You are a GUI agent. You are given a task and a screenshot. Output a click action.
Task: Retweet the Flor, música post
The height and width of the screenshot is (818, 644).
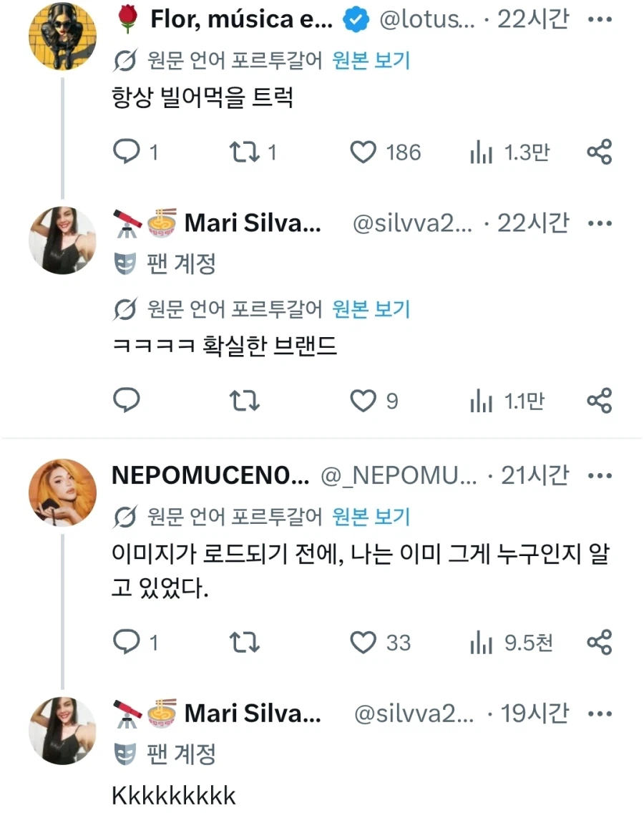click(244, 152)
